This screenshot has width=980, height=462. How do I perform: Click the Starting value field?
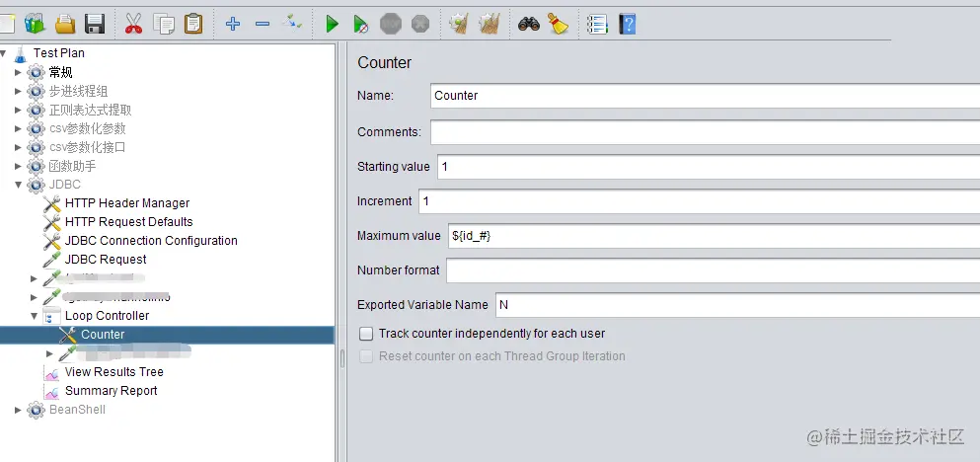pyautogui.click(x=709, y=167)
